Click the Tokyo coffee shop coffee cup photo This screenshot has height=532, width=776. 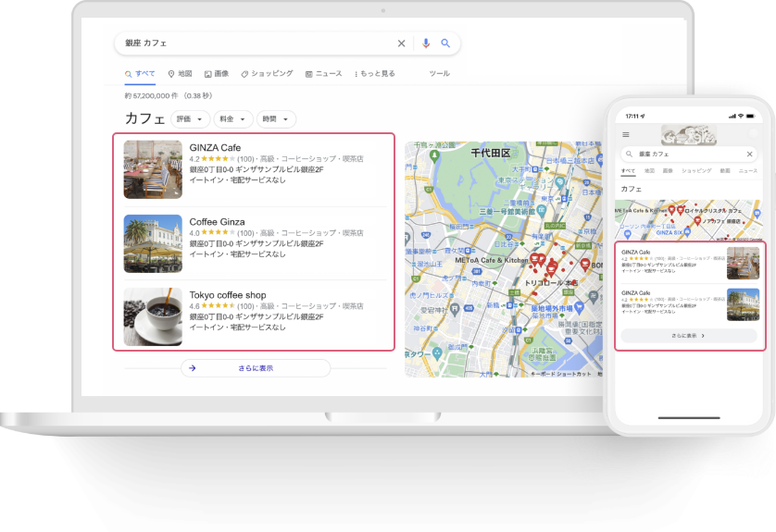153,317
